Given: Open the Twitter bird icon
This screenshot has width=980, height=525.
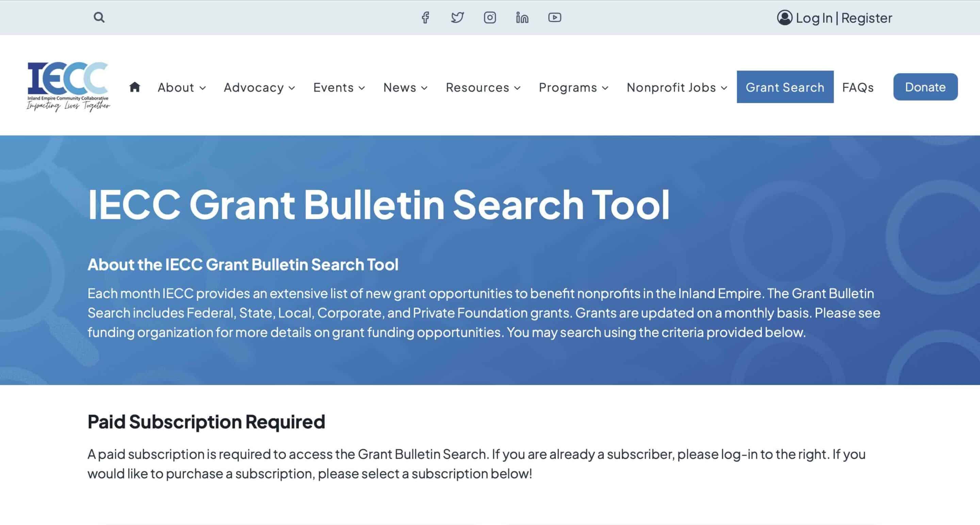Looking at the screenshot, I should [457, 17].
